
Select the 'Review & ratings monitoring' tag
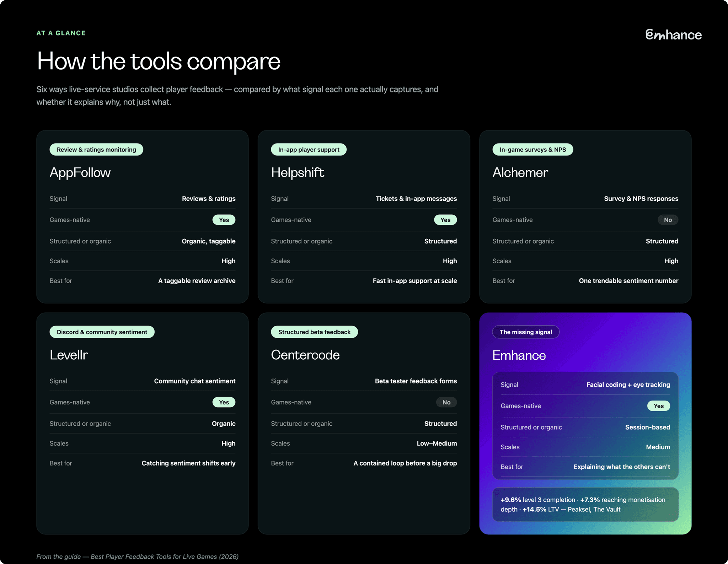[x=96, y=150]
